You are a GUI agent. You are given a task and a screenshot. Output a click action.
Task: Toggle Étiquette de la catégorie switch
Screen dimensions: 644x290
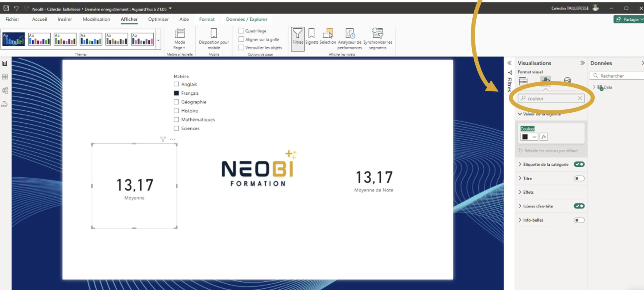point(579,164)
